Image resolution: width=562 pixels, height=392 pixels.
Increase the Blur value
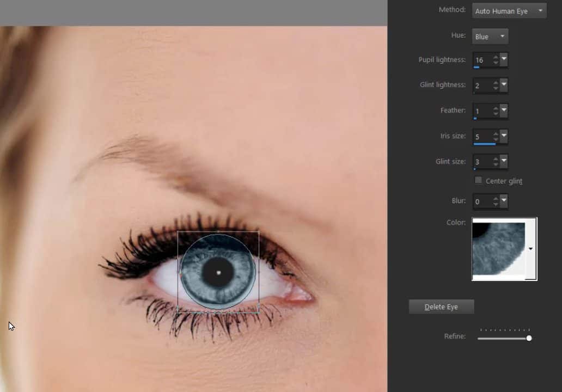click(x=494, y=198)
